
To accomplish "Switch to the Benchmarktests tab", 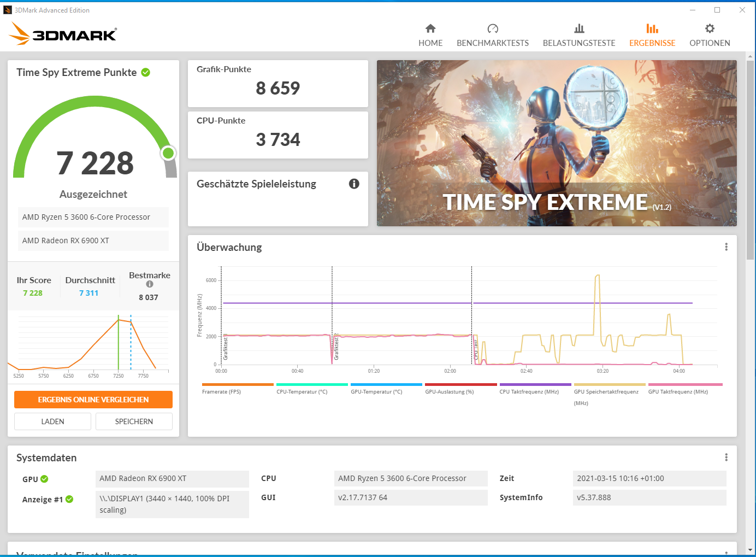I will click(493, 36).
